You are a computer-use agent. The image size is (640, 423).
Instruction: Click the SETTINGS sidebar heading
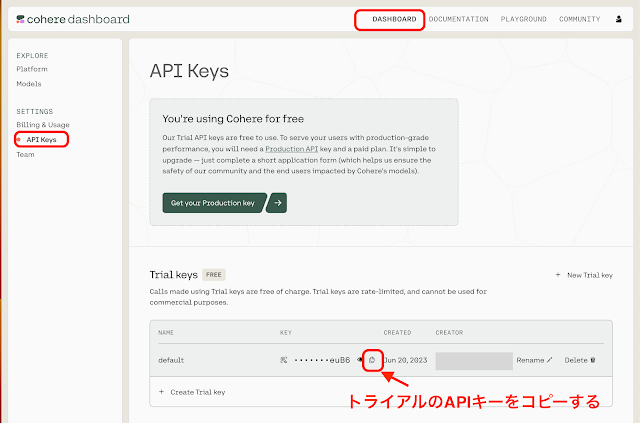point(35,111)
